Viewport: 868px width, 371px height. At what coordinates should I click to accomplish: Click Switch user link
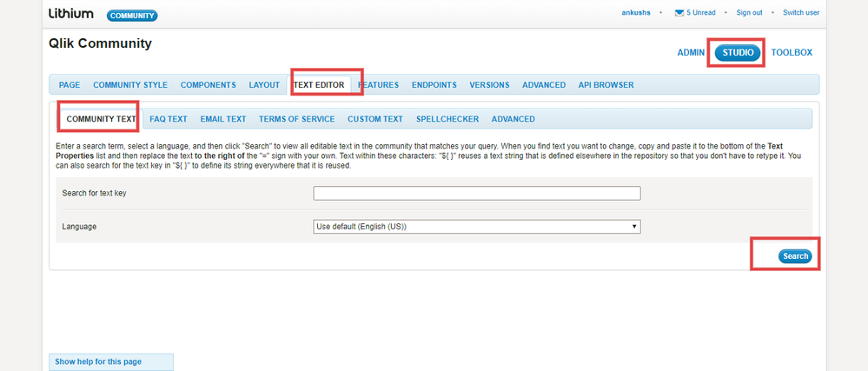click(x=801, y=13)
